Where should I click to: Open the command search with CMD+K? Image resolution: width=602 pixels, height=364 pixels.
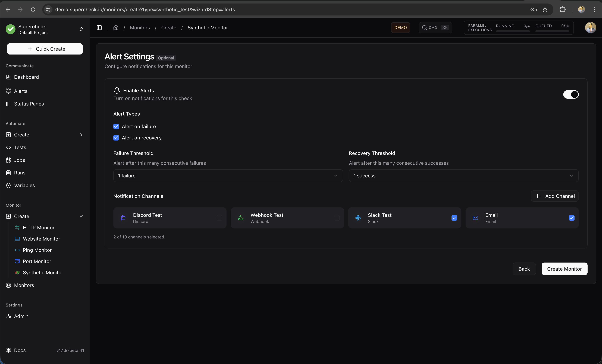click(435, 27)
